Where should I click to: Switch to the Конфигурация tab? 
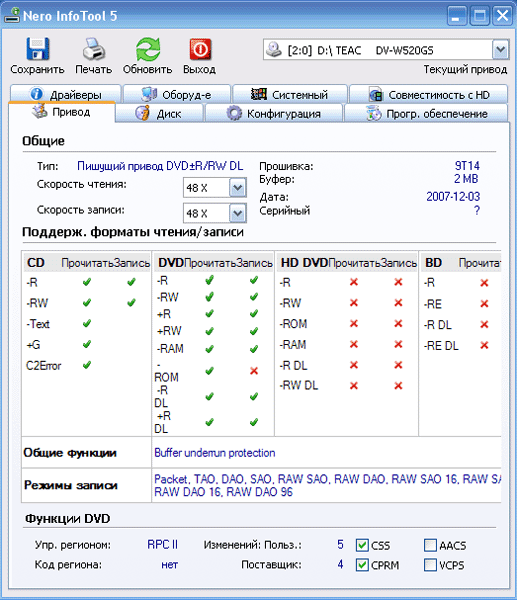[x=274, y=114]
